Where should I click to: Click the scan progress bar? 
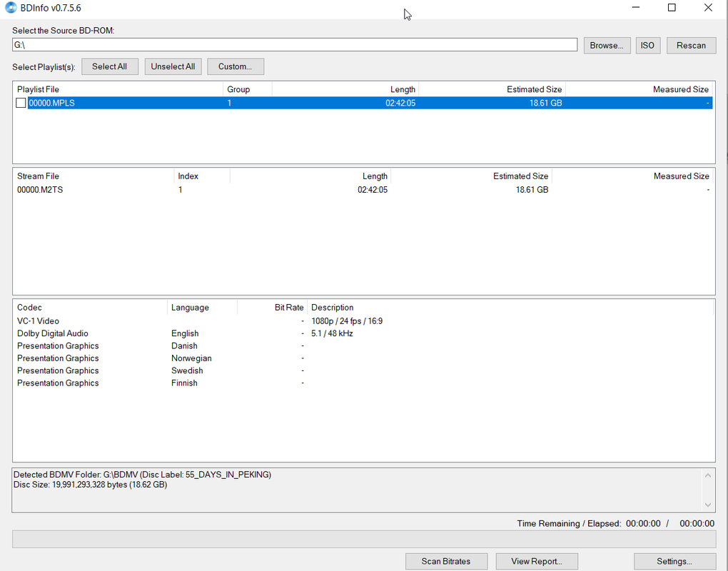tap(364, 539)
